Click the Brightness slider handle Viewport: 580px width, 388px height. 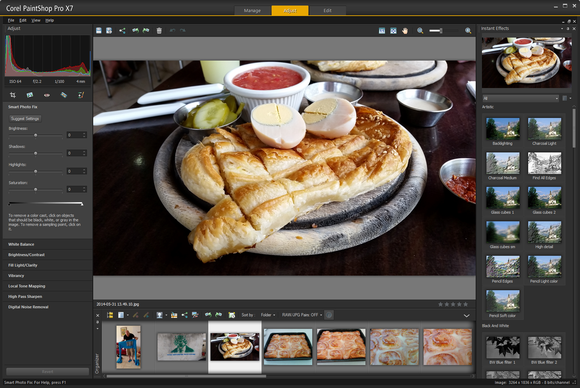click(x=36, y=135)
